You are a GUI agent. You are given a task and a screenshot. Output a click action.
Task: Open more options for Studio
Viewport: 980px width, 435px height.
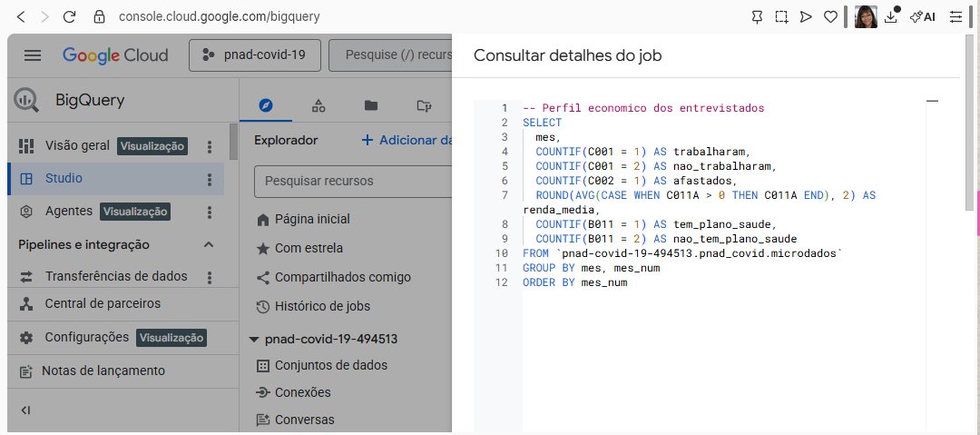click(210, 180)
